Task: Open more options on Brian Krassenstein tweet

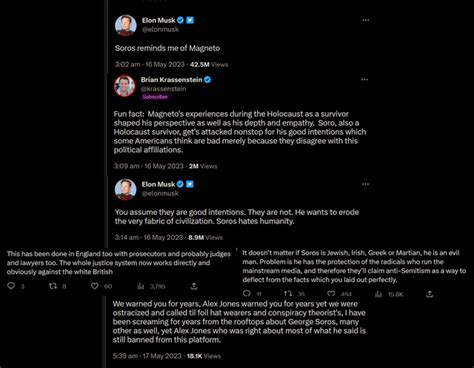Action: 364,80
